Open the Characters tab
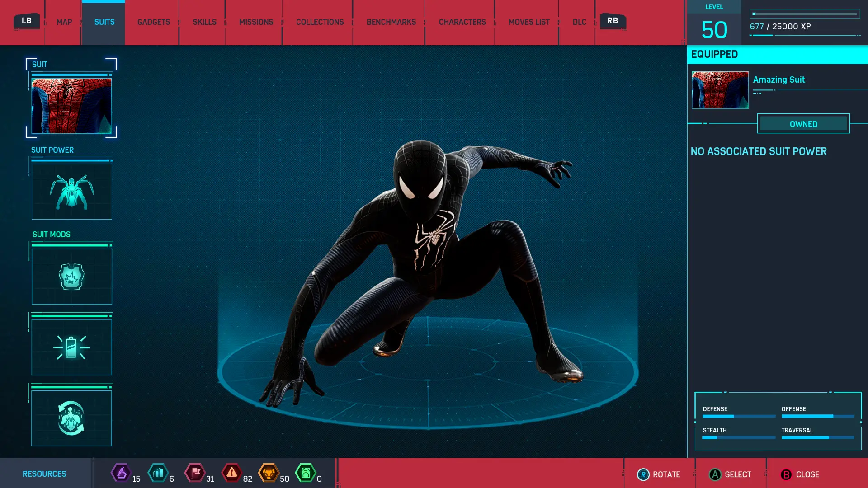 (462, 22)
